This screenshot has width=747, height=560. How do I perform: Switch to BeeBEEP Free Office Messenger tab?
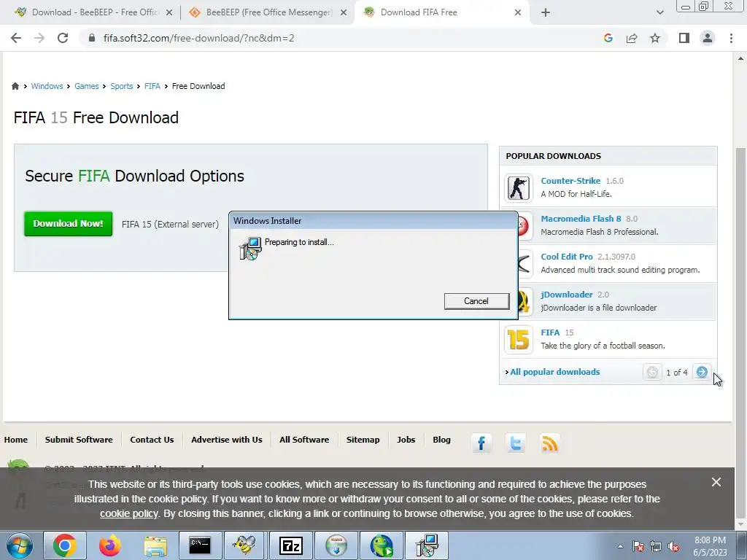pos(268,12)
